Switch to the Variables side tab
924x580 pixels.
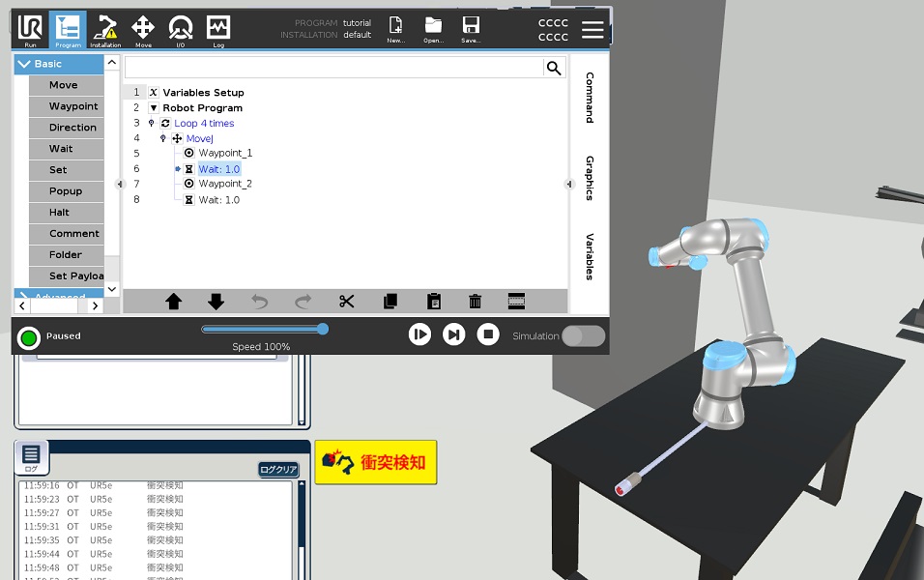coord(590,256)
